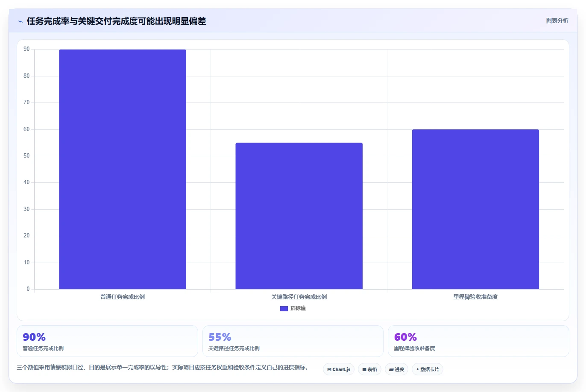Viewport: 586px width, 392px height.
Task: Click the 里程碑验收准备度 label under 60%
Action: (414, 348)
